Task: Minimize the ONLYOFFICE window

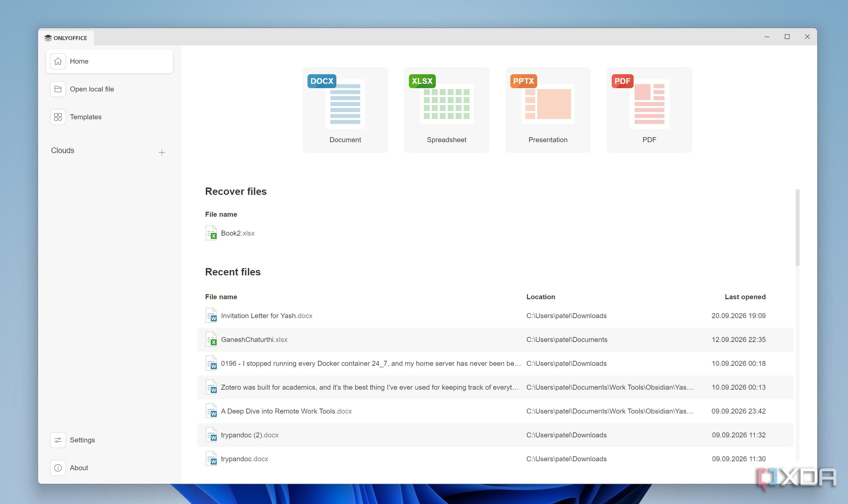Action: tap(767, 37)
